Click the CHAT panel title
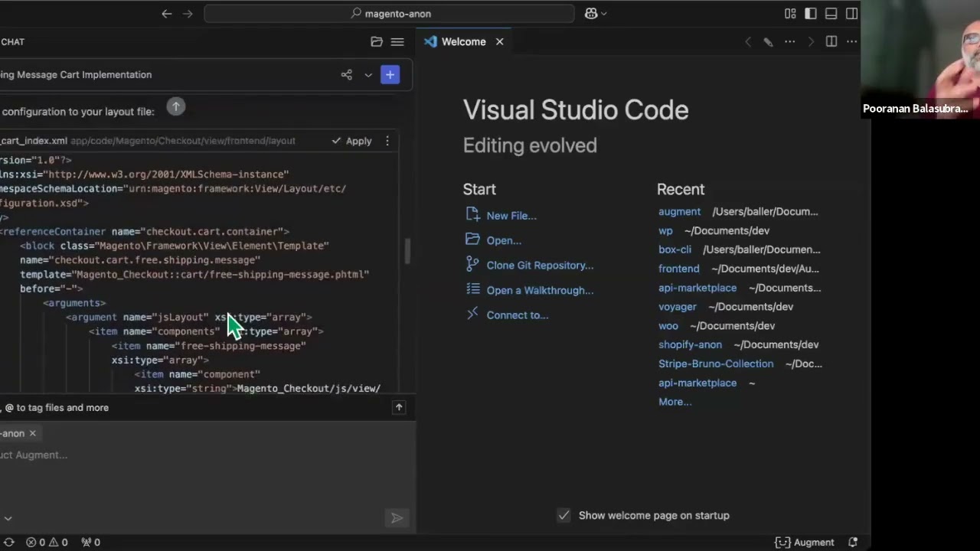 coord(12,42)
